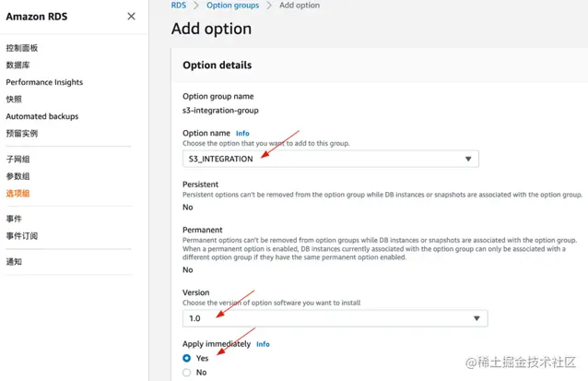The image size is (588, 381).
Task: Open Automated backups page
Action: point(42,116)
